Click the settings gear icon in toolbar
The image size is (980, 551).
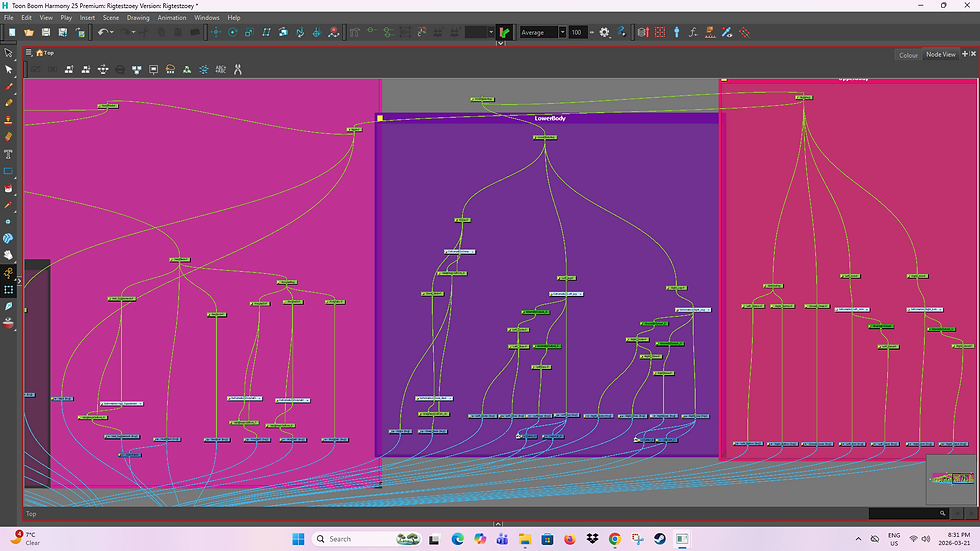click(604, 32)
